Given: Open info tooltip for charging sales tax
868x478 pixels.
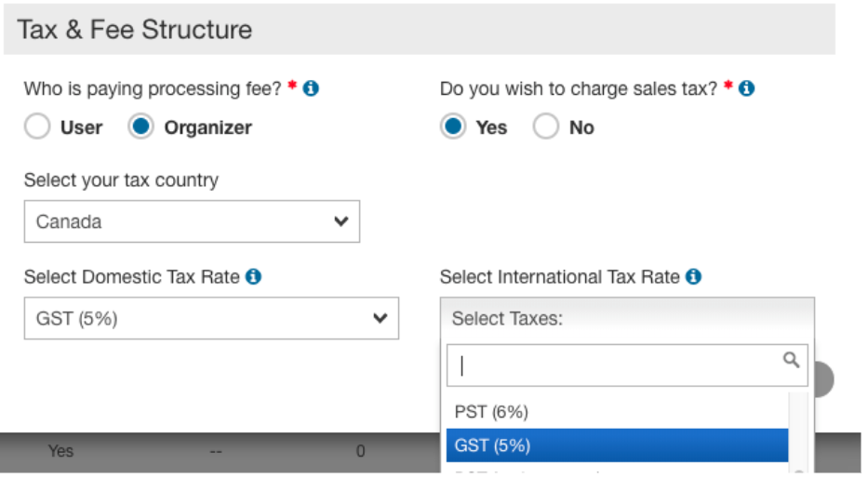Looking at the screenshot, I should point(746,88).
